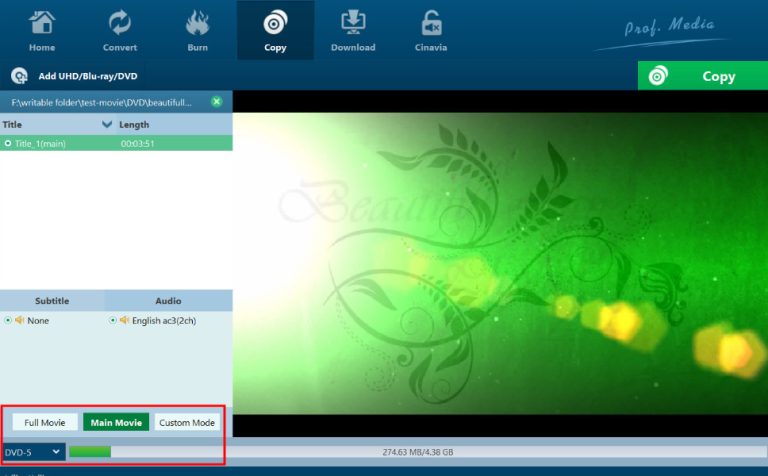This screenshot has height=476, width=768.
Task: Click the Add UHD/Blu-ray/DVD disc icon
Action: [18, 76]
